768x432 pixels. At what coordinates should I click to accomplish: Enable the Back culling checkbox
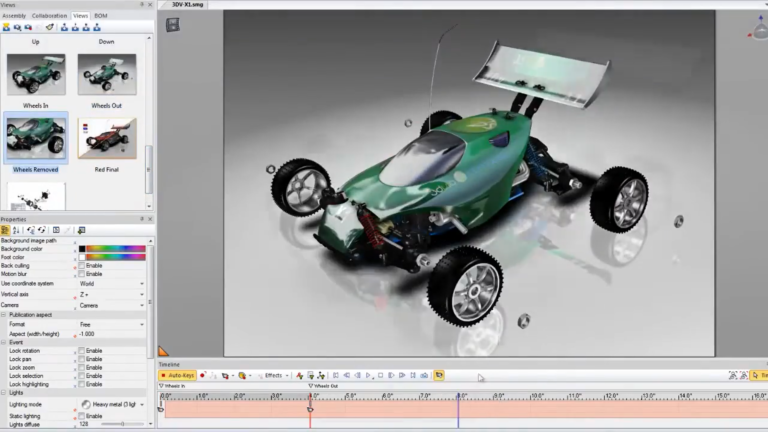[x=82, y=265]
